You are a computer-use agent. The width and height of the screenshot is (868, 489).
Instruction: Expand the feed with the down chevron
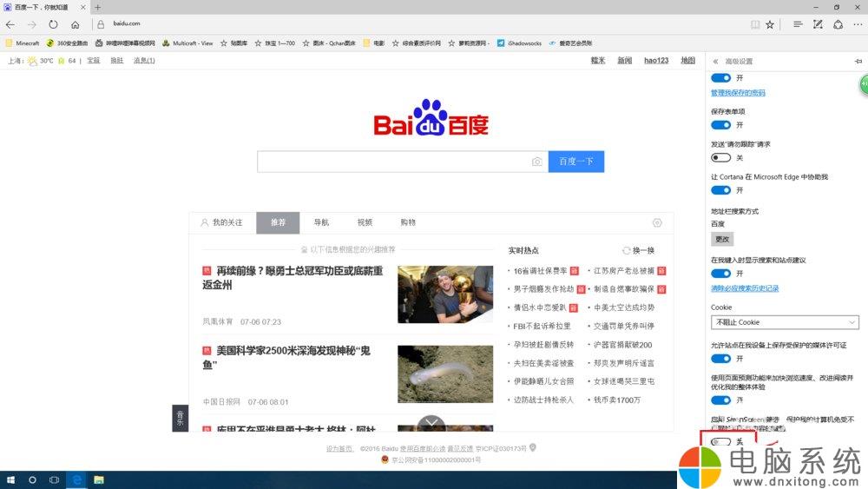[431, 424]
